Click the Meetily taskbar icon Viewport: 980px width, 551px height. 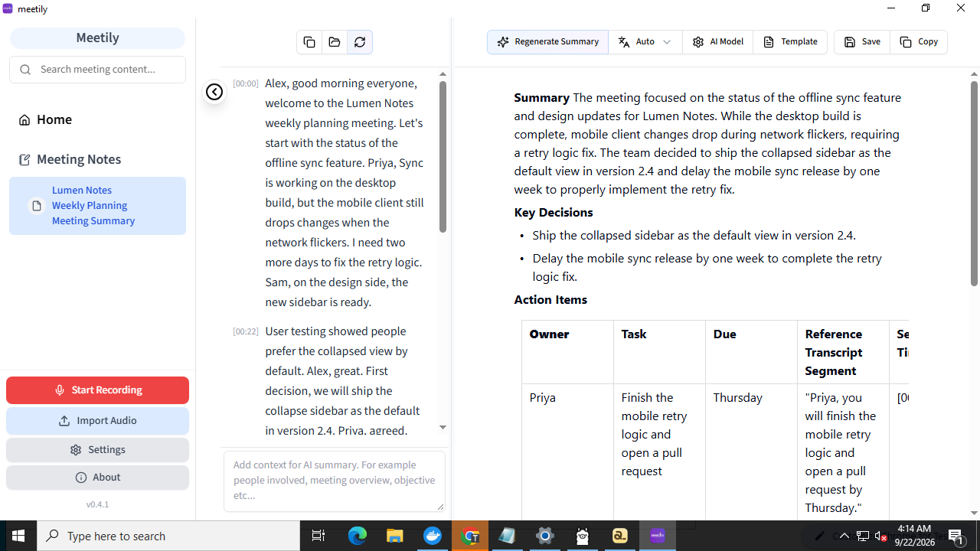pyautogui.click(x=658, y=536)
